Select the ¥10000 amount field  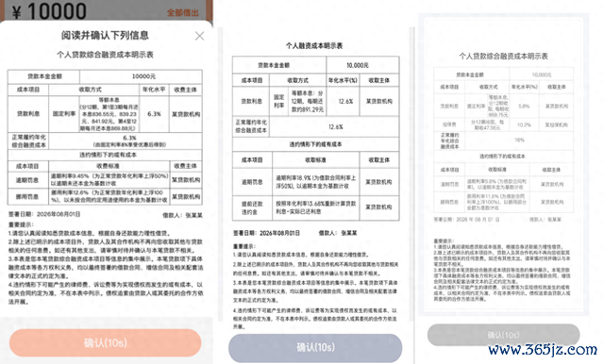[49, 10]
